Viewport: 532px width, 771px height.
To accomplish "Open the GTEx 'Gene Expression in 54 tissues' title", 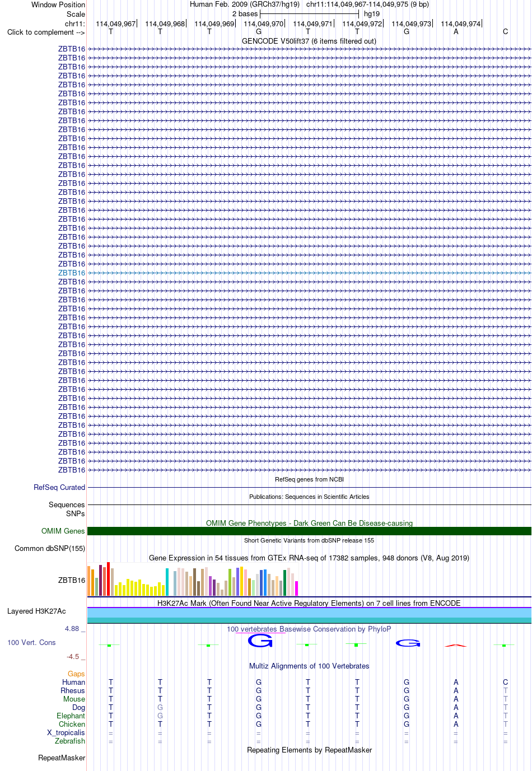I will coord(309,558).
